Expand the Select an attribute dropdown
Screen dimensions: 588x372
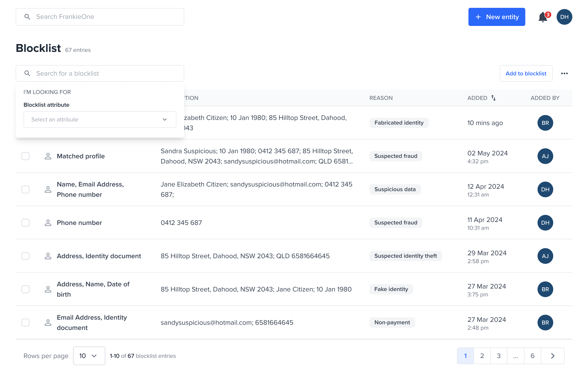[x=100, y=119]
